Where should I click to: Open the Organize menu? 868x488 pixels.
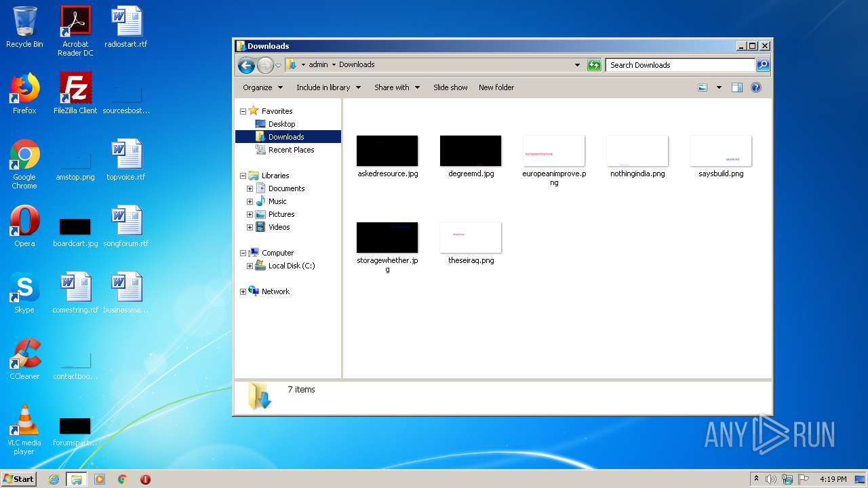click(262, 87)
